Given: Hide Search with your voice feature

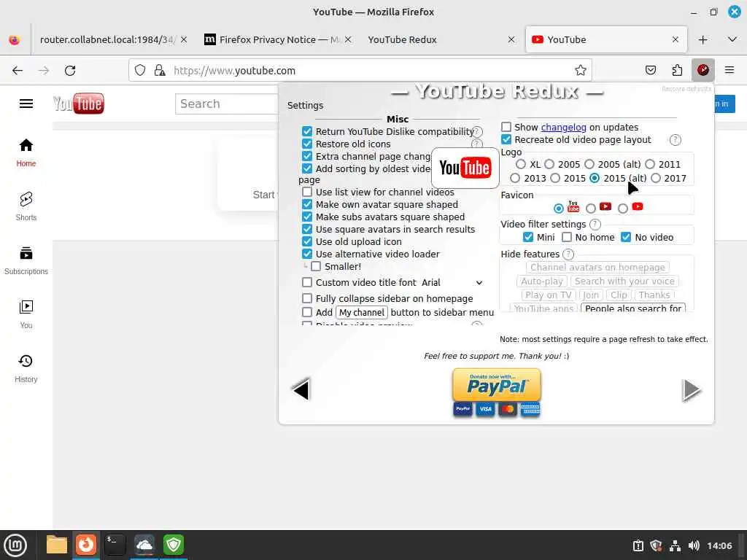Looking at the screenshot, I should click(624, 281).
